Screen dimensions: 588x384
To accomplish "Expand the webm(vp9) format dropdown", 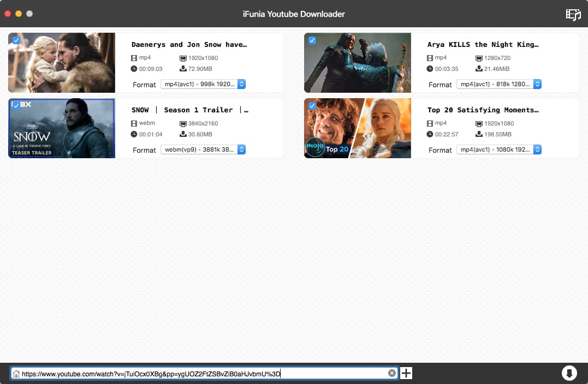I will pyautogui.click(x=203, y=149).
